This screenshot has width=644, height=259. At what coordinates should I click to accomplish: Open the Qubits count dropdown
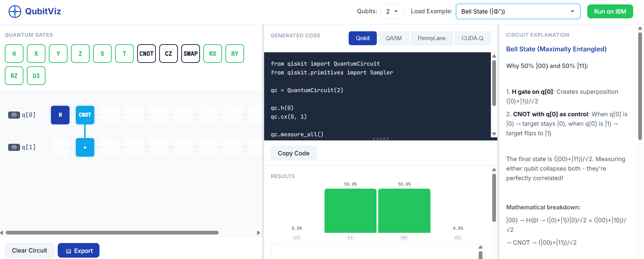pos(392,11)
